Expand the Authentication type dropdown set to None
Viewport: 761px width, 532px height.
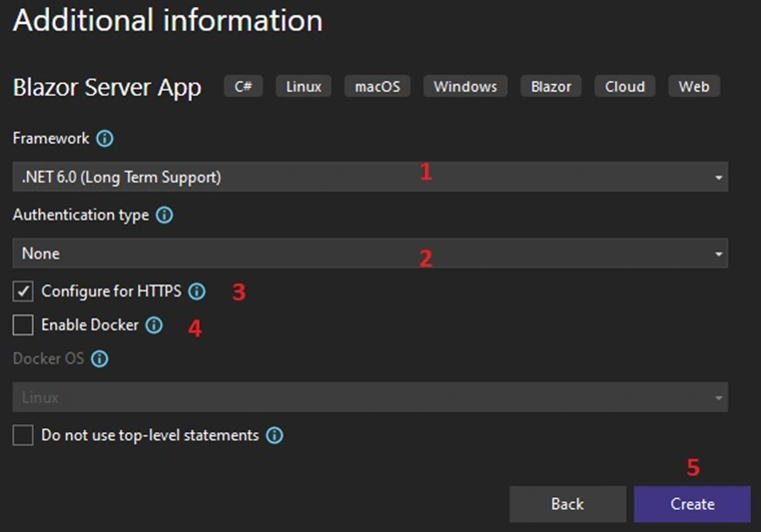[370, 254]
